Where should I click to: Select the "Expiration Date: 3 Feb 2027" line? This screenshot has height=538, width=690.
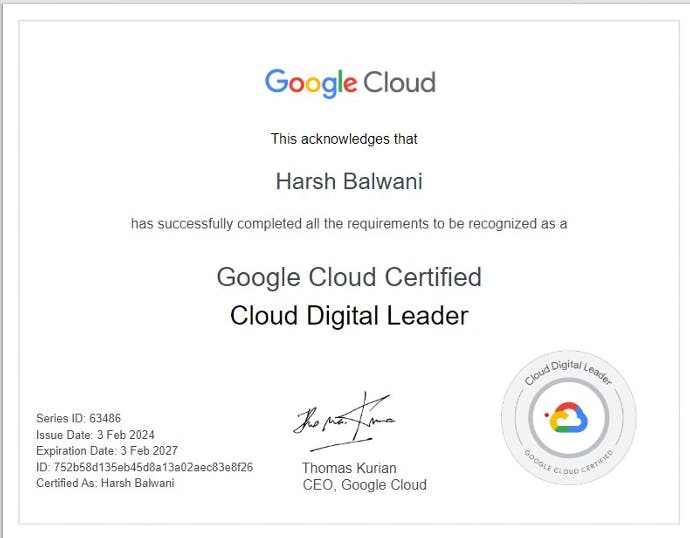pyautogui.click(x=107, y=450)
